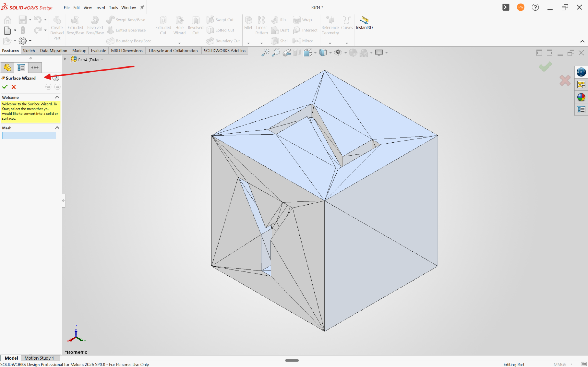
Task: Open the FeatureManager design tree tab
Action: click(7, 68)
